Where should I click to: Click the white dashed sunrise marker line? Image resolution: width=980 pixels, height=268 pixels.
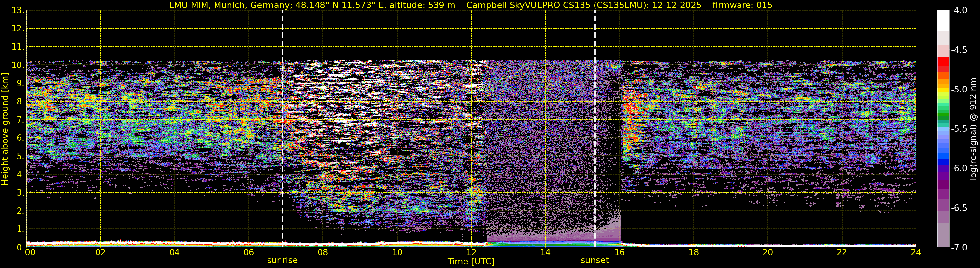[x=283, y=129]
